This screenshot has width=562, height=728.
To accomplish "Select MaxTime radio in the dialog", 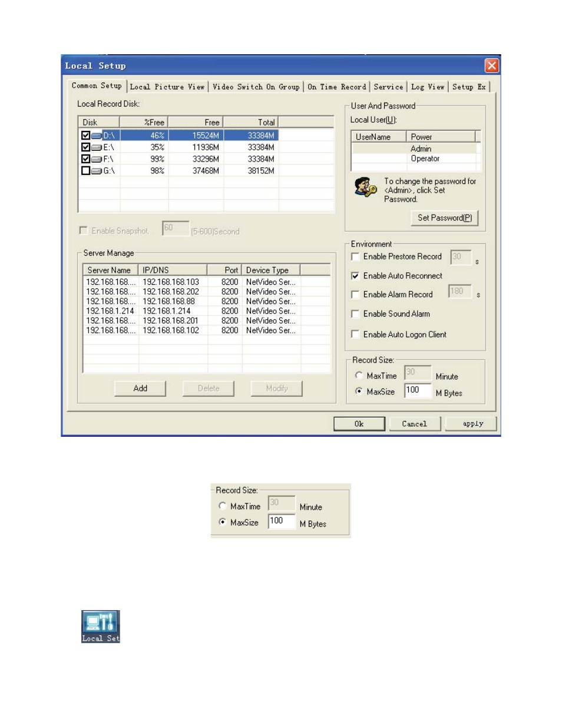I will [359, 375].
